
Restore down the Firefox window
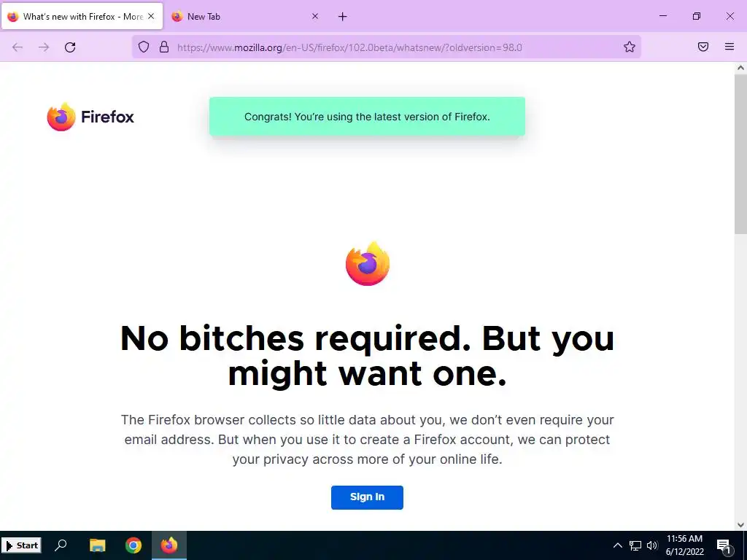pyautogui.click(x=697, y=16)
